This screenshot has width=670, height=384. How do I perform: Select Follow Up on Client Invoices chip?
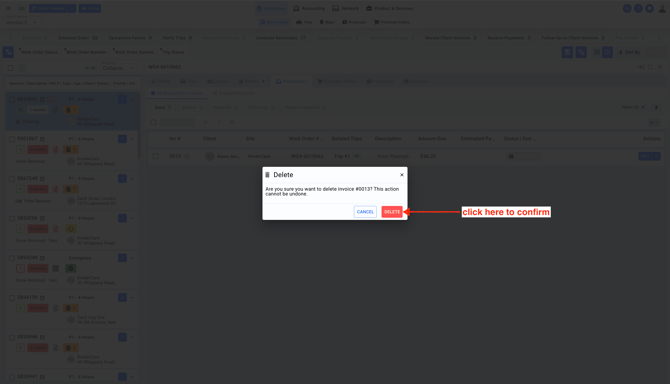tap(573, 38)
